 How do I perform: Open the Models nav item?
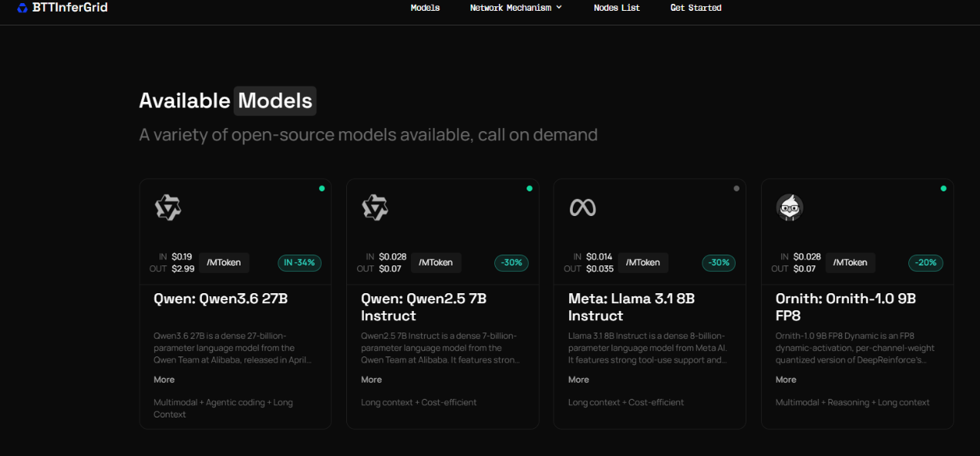(425, 8)
